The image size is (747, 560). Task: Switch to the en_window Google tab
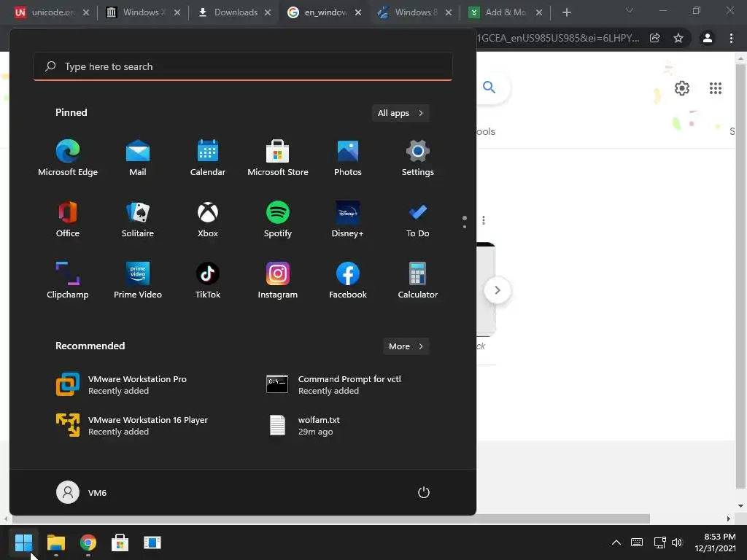click(x=325, y=12)
